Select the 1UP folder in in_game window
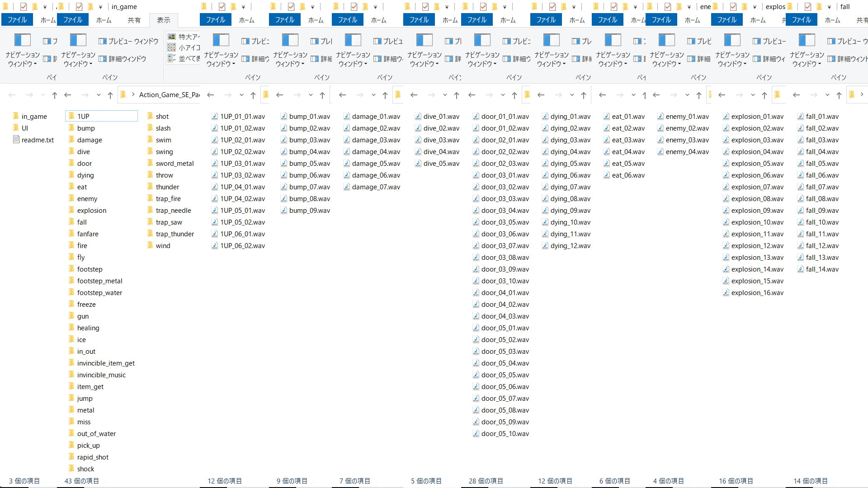 click(x=101, y=116)
